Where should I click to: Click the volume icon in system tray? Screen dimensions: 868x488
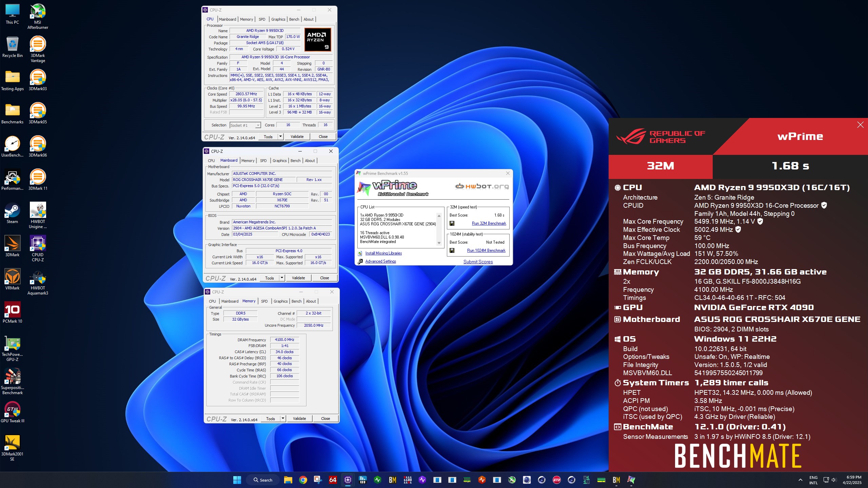(x=834, y=480)
